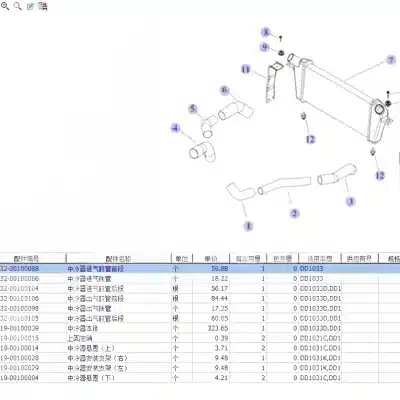Viewport: 400px width, 400px height.
Task: Select callout number 11 bracket marker
Action: point(246,69)
